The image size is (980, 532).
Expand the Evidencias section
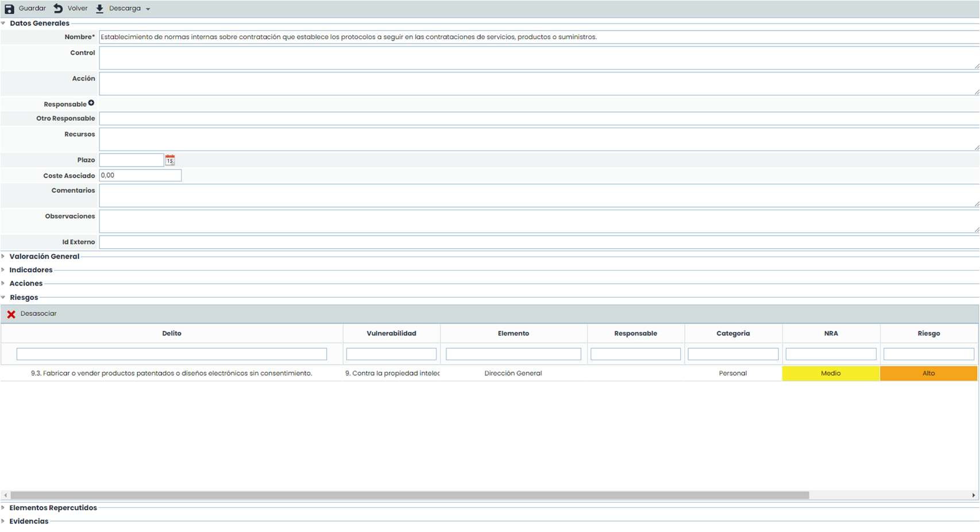click(3, 522)
